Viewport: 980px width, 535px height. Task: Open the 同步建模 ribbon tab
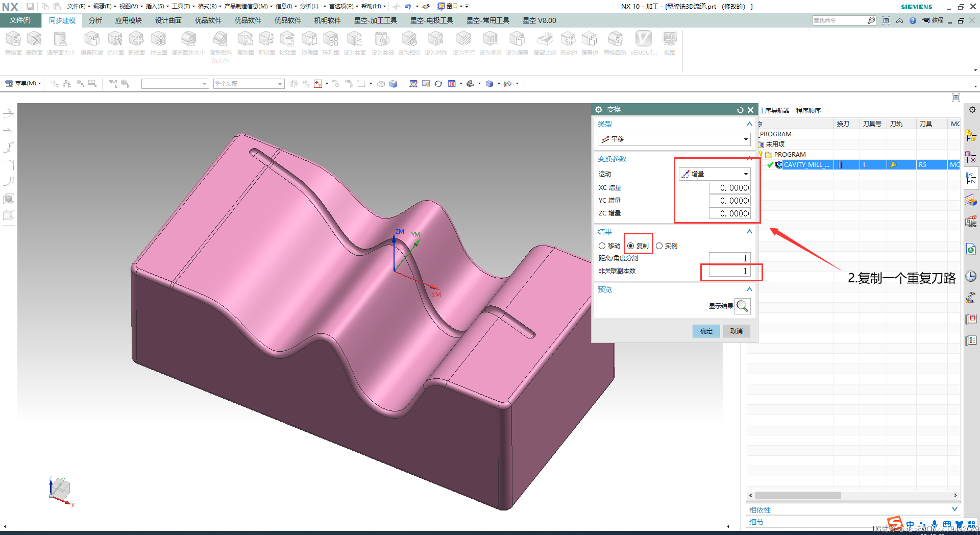(x=62, y=20)
